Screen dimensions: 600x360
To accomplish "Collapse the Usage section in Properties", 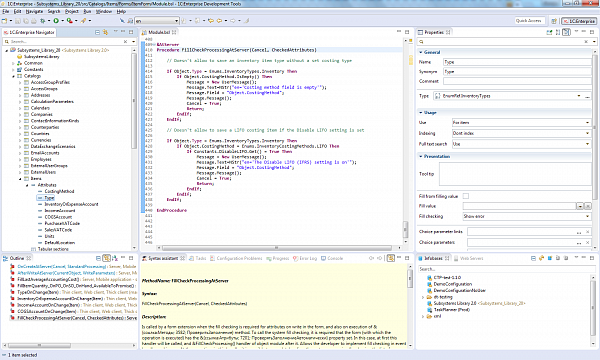I will (421, 112).
